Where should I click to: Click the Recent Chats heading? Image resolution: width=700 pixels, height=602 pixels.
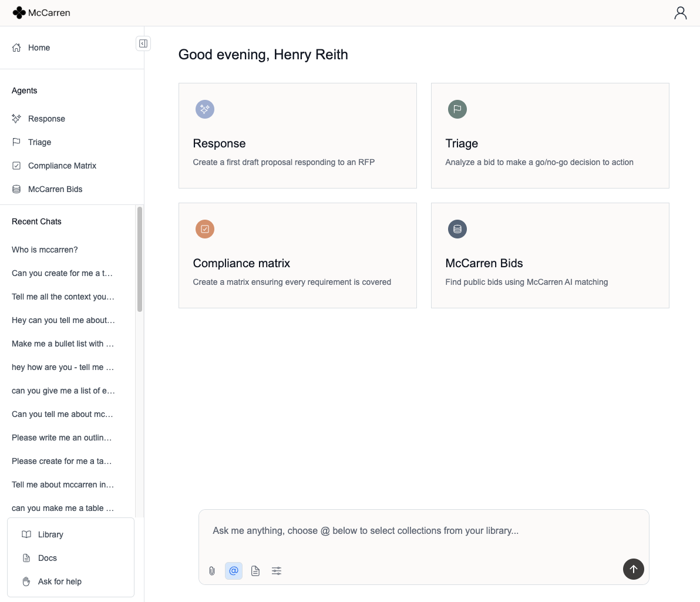pyautogui.click(x=36, y=221)
